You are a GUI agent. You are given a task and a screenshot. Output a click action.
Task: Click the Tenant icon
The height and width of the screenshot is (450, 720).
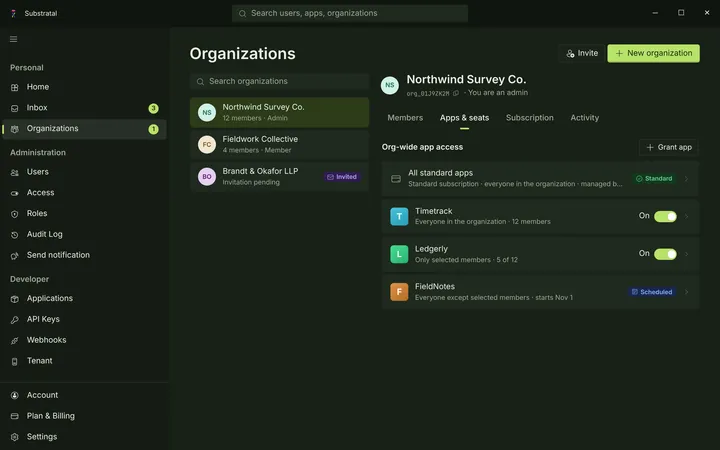tap(15, 361)
